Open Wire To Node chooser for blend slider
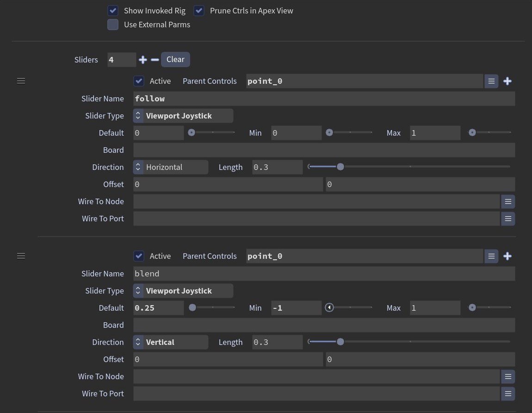 coord(508,376)
